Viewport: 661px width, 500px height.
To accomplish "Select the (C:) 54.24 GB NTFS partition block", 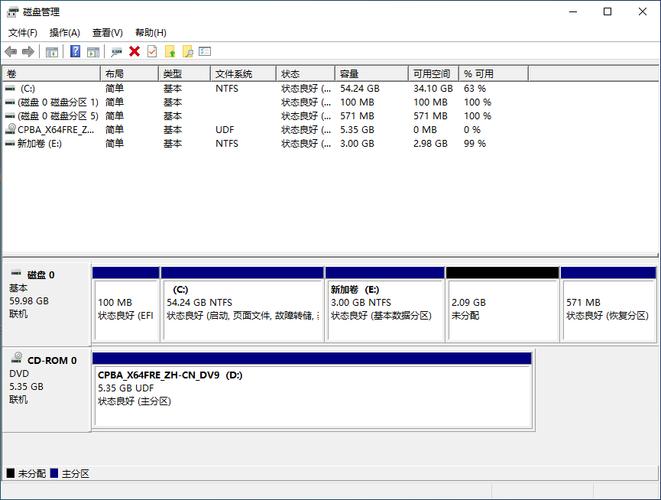I will tap(242, 304).
